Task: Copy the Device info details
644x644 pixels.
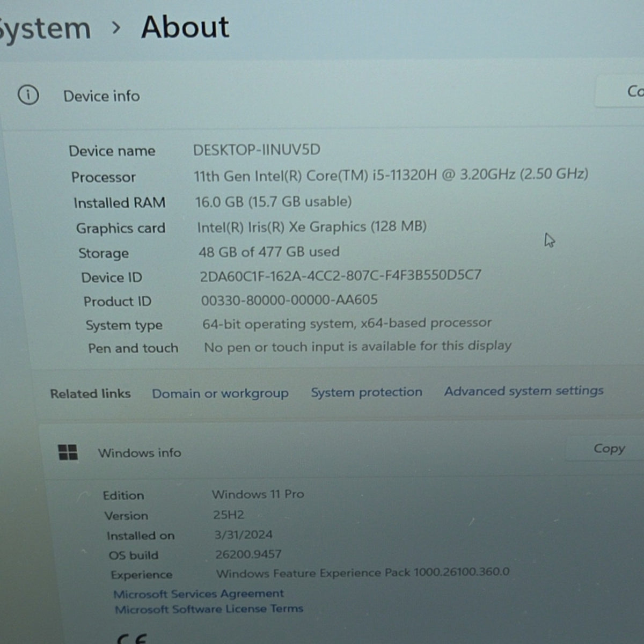Action: point(623,92)
